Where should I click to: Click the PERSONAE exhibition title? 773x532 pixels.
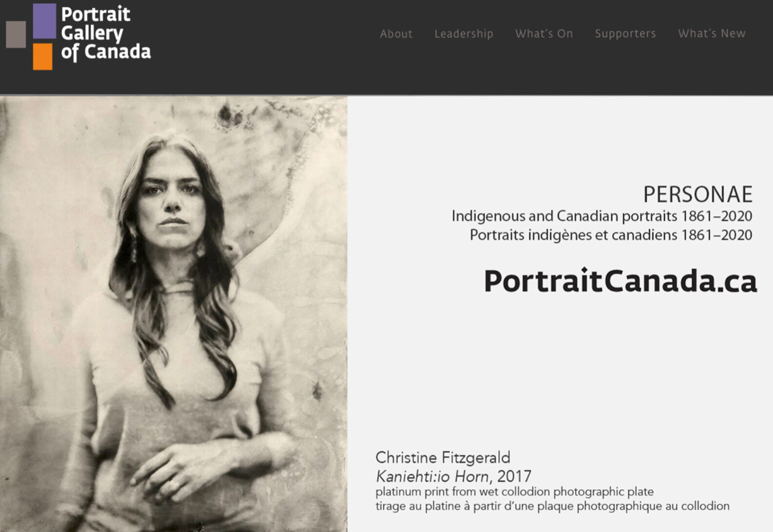tap(698, 194)
